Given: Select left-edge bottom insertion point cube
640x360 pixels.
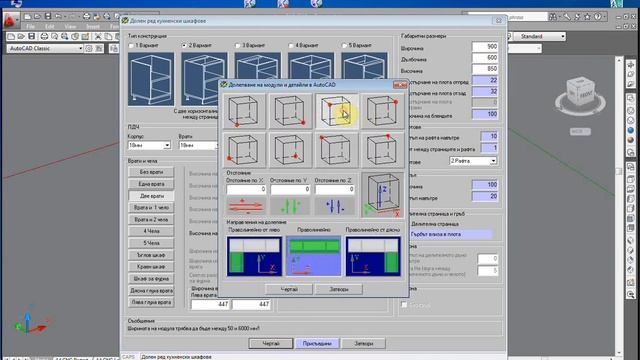Looking at the screenshot, I should pyautogui.click(x=244, y=150).
